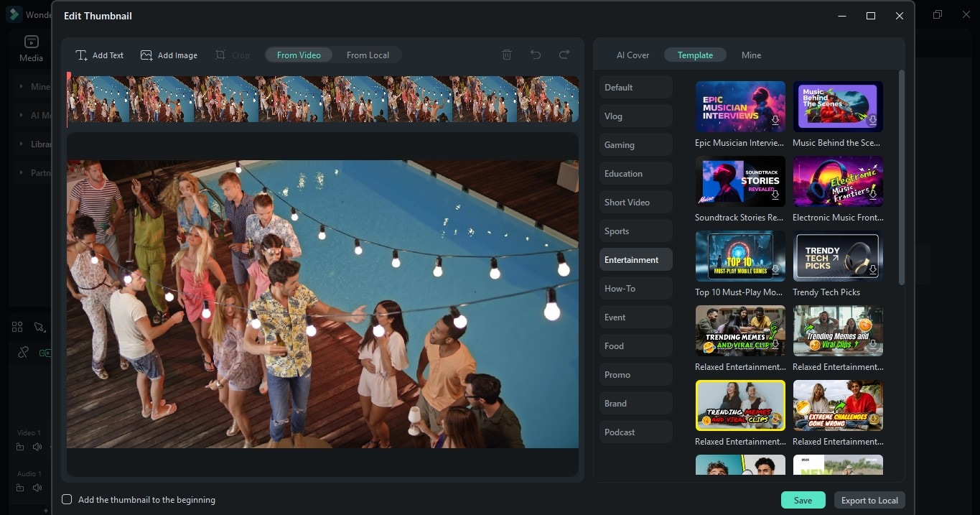Toggle the lock on Audio 1 track

click(x=19, y=488)
